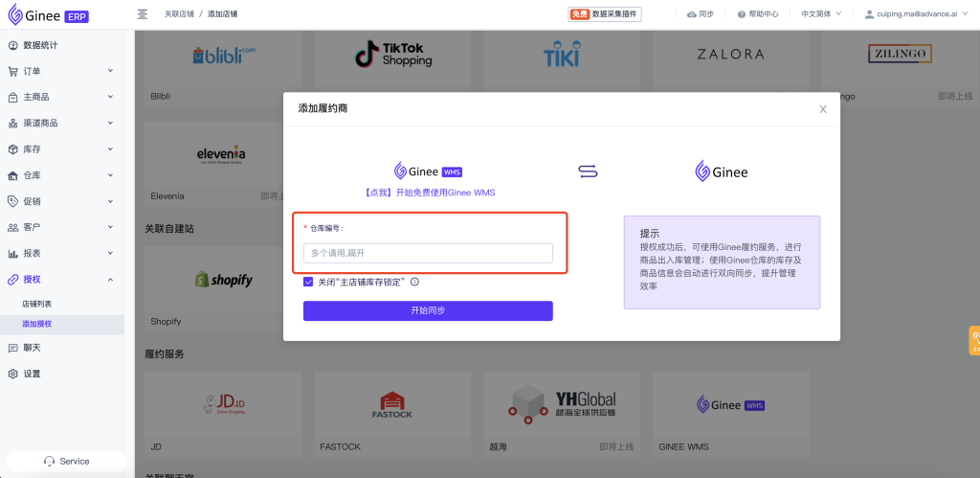The width and height of the screenshot is (980, 478).
Task: Click the 开始同步 button
Action: coord(428,311)
